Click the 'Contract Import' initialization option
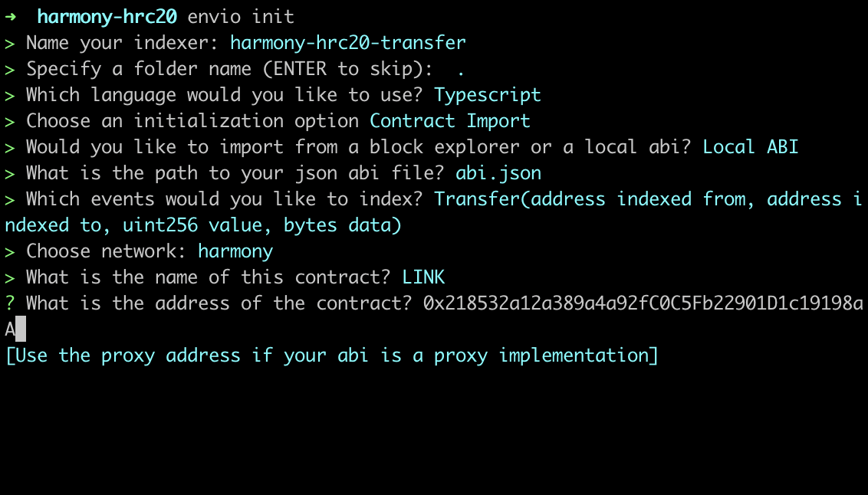The height and width of the screenshot is (495, 868). point(450,121)
